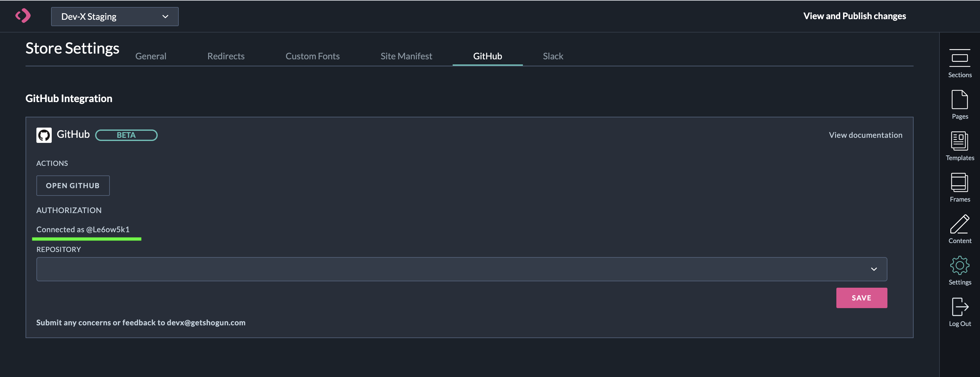Select the Frames sidebar icon
980x377 pixels.
[960, 187]
